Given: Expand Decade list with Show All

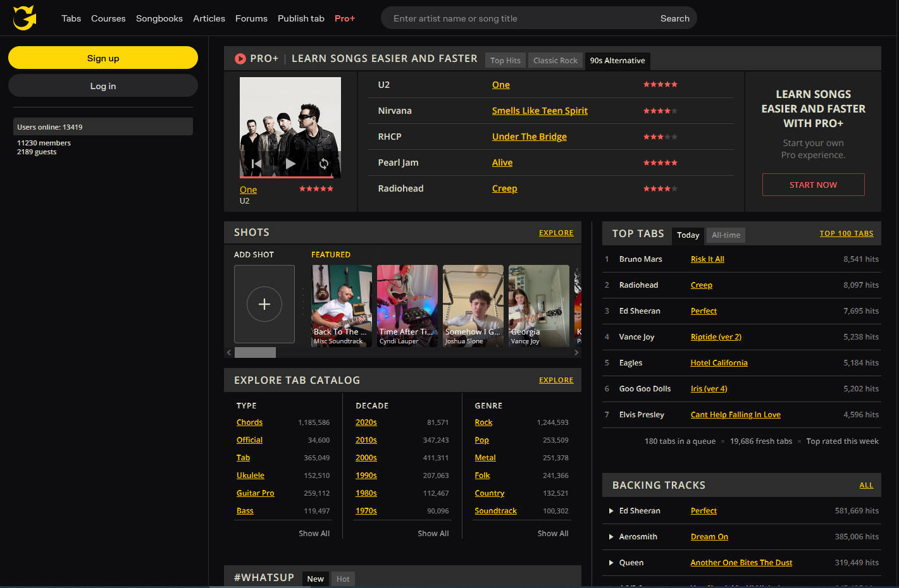Looking at the screenshot, I should (x=433, y=534).
